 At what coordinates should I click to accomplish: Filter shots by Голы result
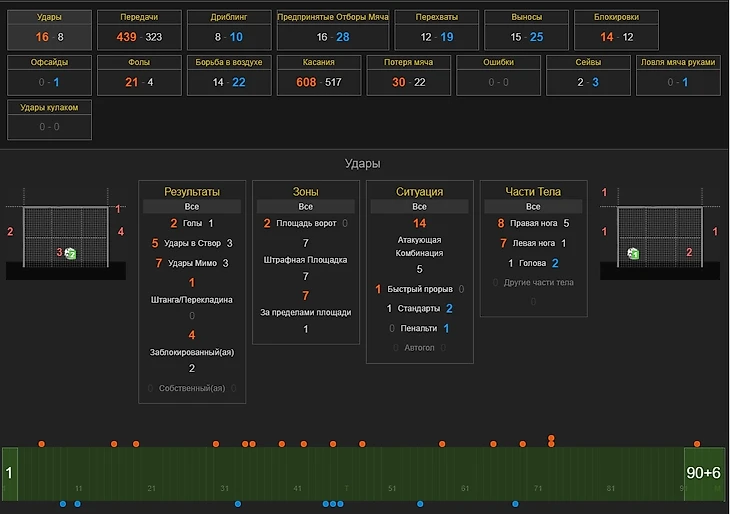pos(192,224)
